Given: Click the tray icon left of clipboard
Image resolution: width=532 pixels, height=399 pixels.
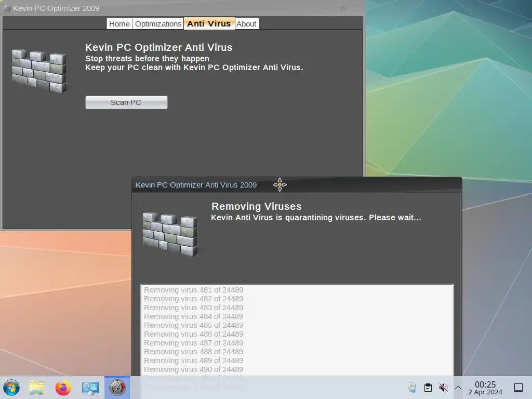Looking at the screenshot, I should (x=412, y=388).
